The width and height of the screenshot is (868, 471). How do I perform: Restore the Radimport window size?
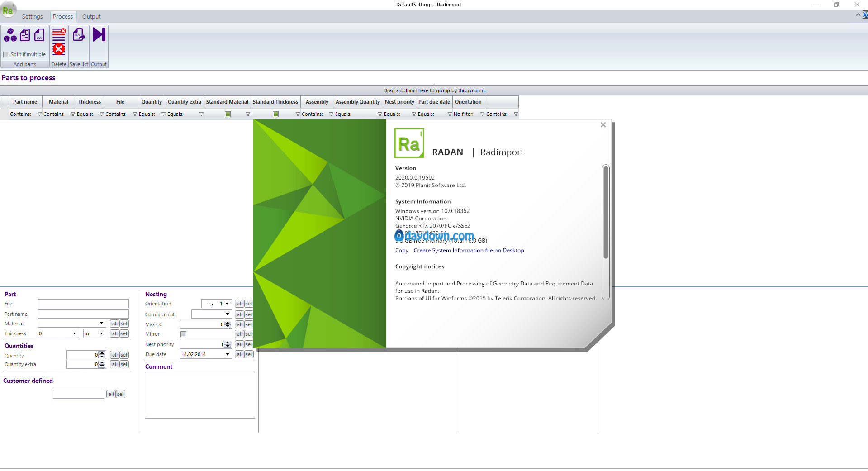(x=836, y=5)
